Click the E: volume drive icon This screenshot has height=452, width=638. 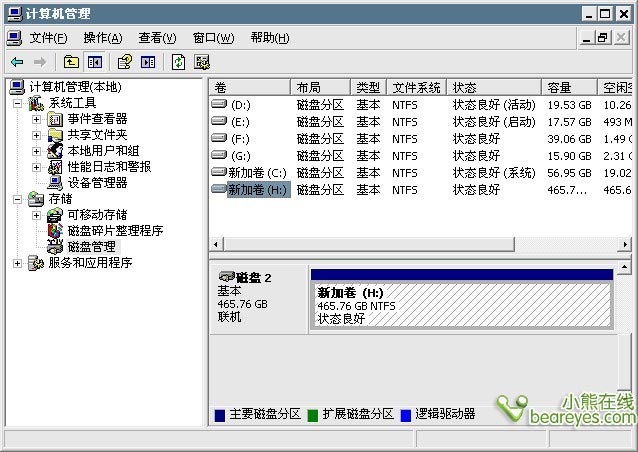219,121
